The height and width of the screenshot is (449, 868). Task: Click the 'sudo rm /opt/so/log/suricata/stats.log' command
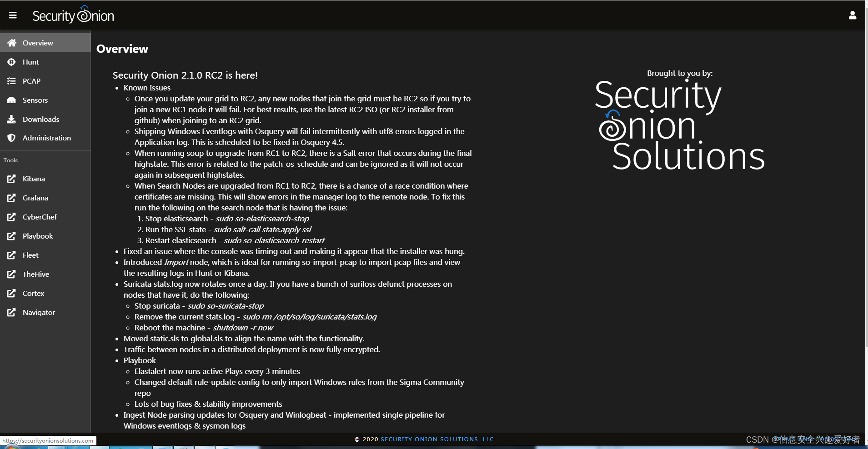[310, 317]
